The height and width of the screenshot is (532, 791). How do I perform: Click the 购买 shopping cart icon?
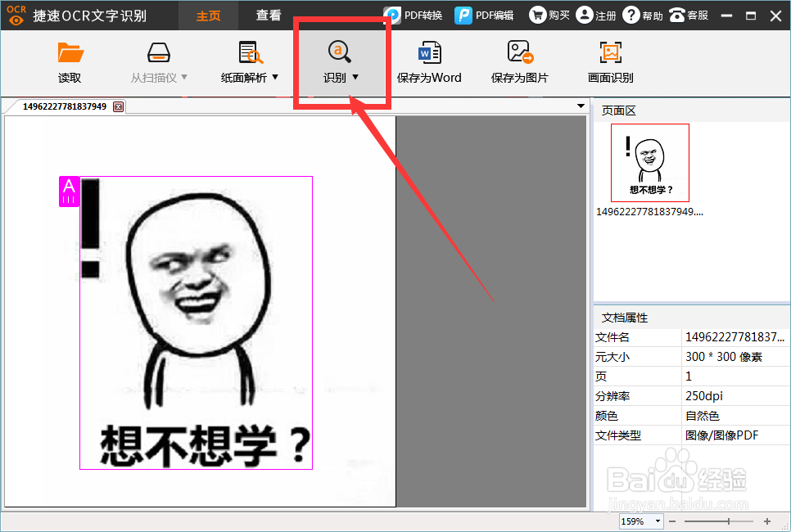click(x=538, y=15)
